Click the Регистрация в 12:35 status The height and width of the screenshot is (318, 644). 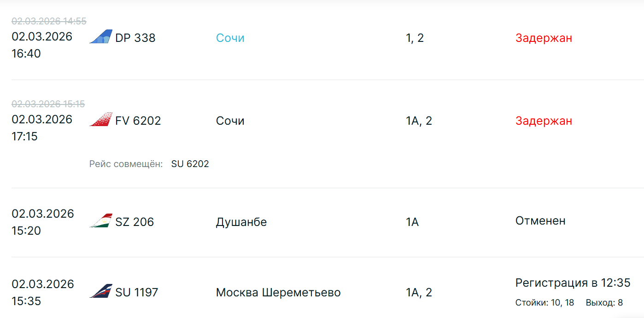pos(573,283)
